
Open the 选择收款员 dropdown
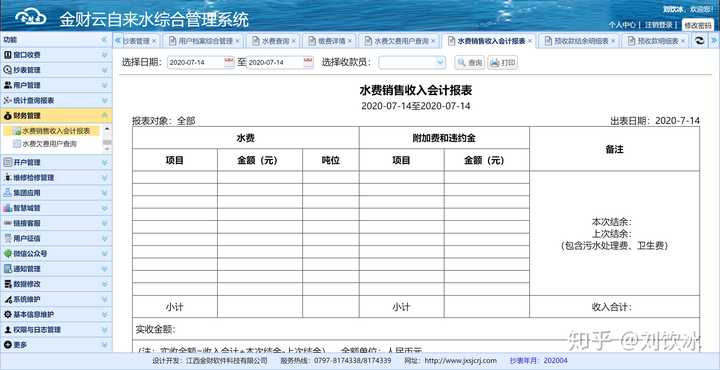pyautogui.click(x=440, y=62)
